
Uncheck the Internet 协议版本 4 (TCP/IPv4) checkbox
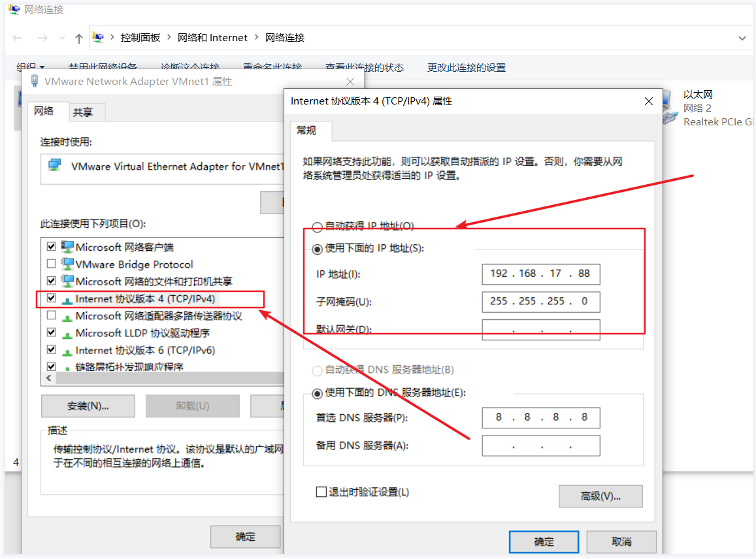[x=52, y=298]
